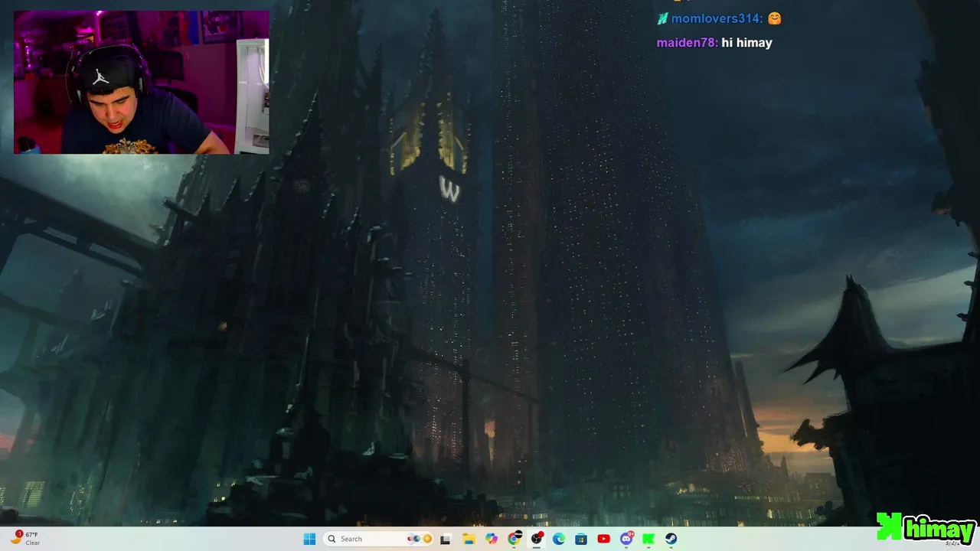Open the YouTube app from the taskbar
Screen dimensions: 980x551
click(x=603, y=539)
